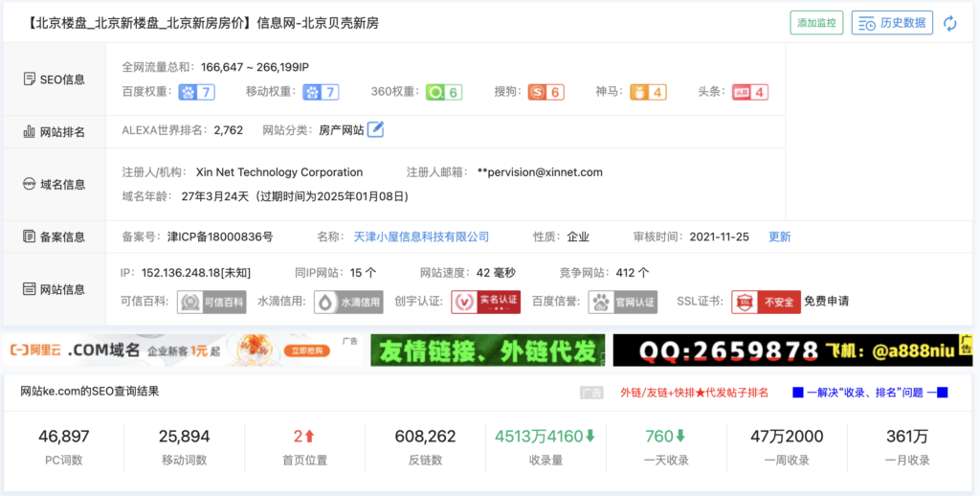The width and height of the screenshot is (980, 496).
Task: Click domain age 27年3月24天 text
Action: pyautogui.click(x=215, y=196)
